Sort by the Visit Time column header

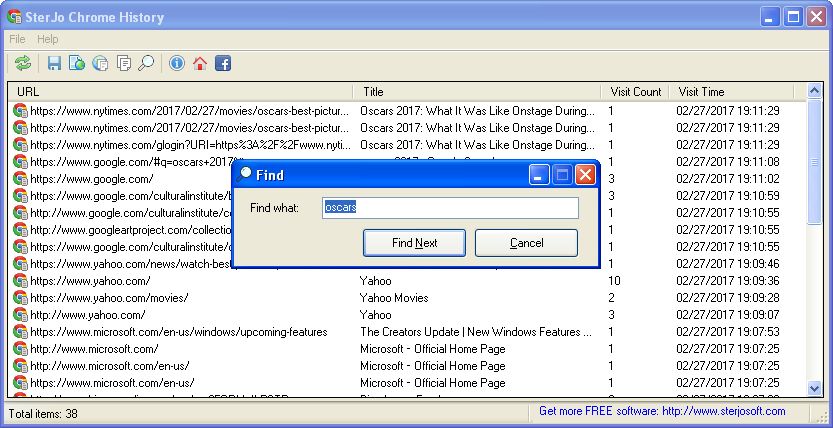pyautogui.click(x=731, y=92)
